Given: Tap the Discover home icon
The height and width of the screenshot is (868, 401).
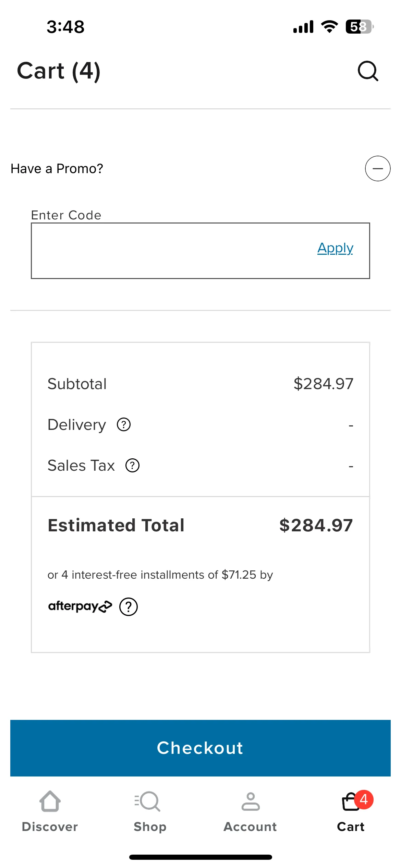Looking at the screenshot, I should [50, 801].
